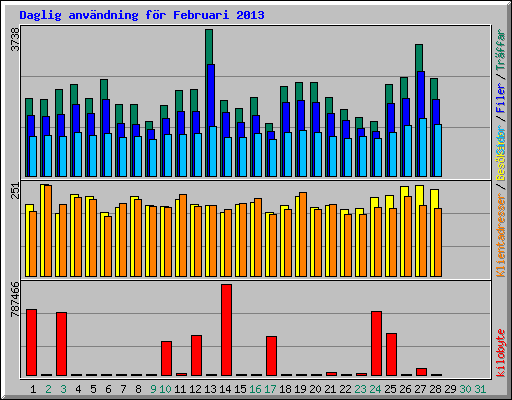Click the red kilobyte bar for day 24
This screenshot has width=512, height=400.
tap(376, 343)
